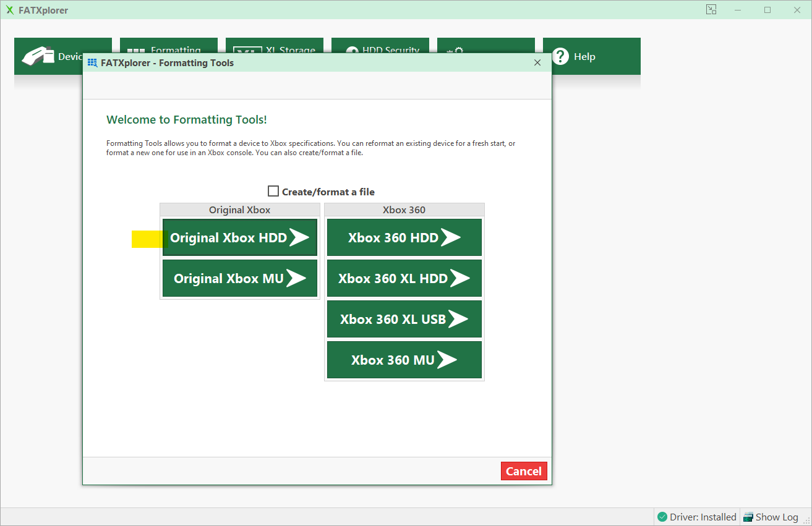Close the Formatting Tools dialog with X

(x=537, y=62)
